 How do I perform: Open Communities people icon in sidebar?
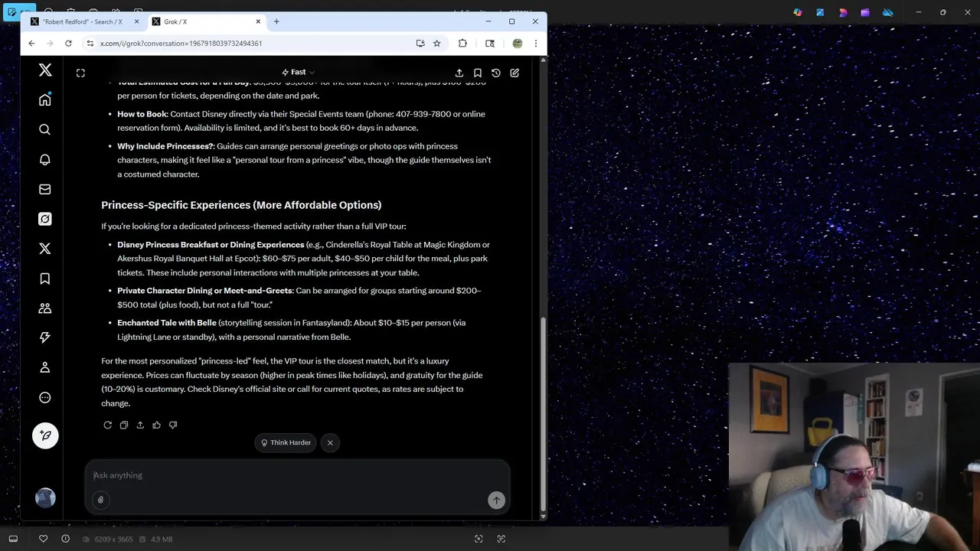tap(45, 308)
